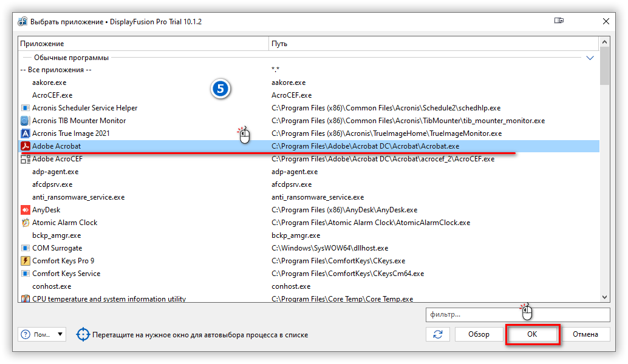
Task: Click the Acronis True Image 2021 icon
Action: [x=26, y=133]
